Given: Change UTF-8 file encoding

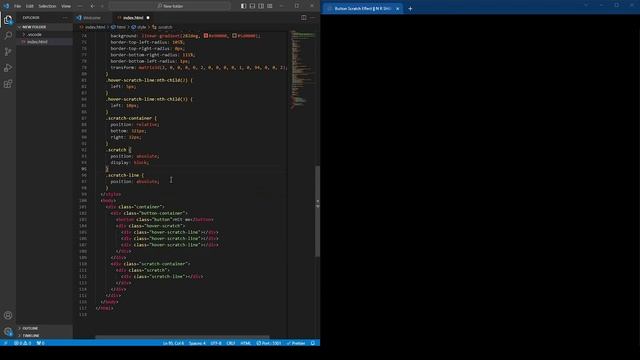Looking at the screenshot, I should 216,343.
